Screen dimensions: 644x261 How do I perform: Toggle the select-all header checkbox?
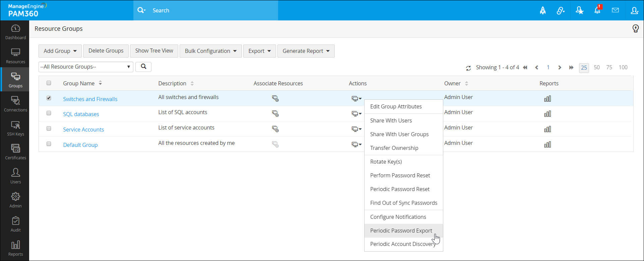click(x=49, y=83)
